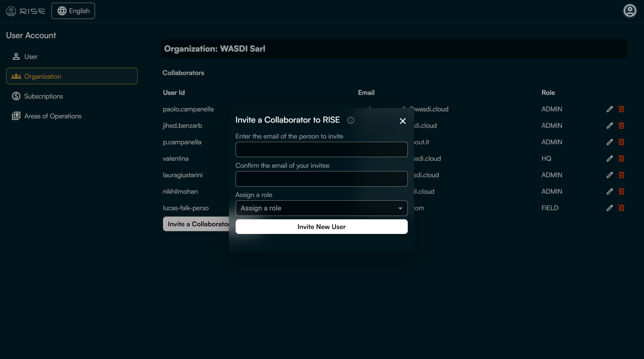Click the ADMIN role for paolo.campanella
Screen dimensions: 644x359
552,109
